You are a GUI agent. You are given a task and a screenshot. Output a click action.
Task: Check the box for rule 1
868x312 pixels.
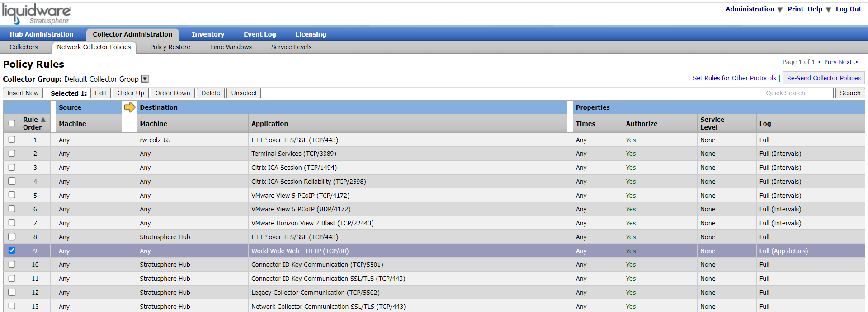[x=12, y=140]
